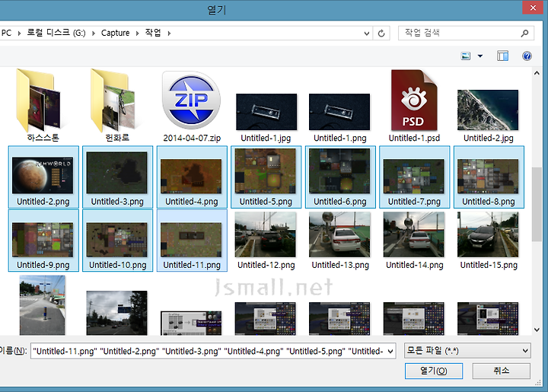This screenshot has height=392, width=548.
Task: Click the scrollbar down arrow
Action: (x=537, y=330)
